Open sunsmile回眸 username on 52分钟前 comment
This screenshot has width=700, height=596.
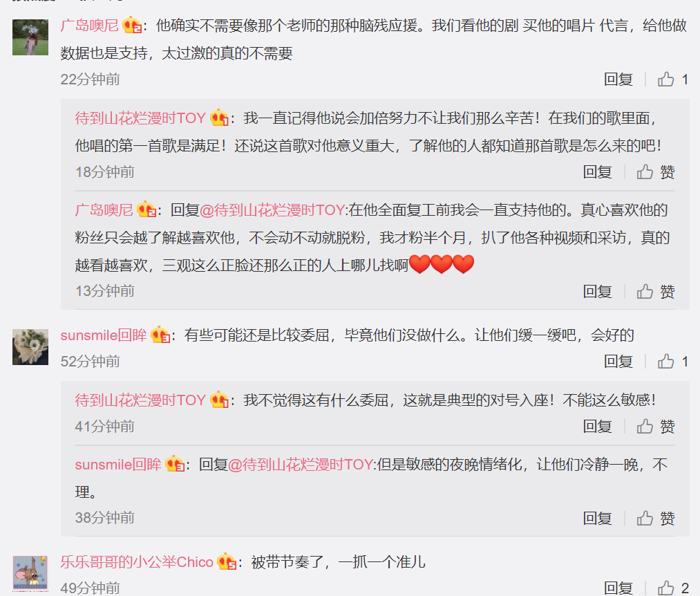104,335
